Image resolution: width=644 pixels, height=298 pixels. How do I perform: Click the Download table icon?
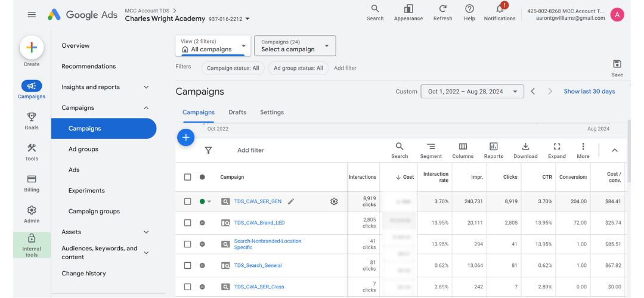(525, 147)
